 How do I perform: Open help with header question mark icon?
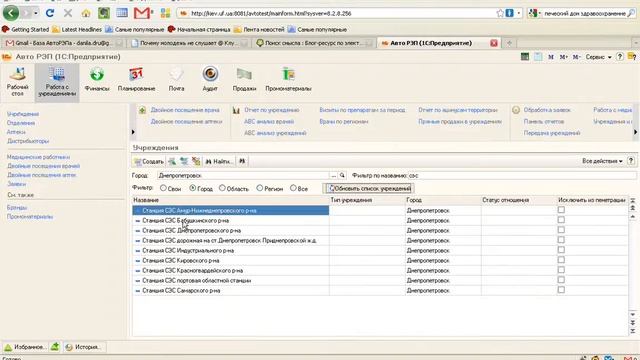pyautogui.click(x=620, y=57)
